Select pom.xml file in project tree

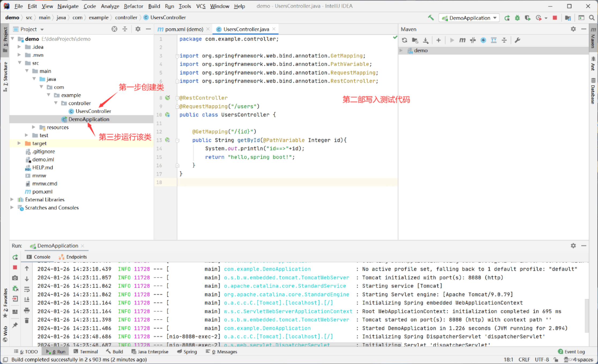pyautogui.click(x=42, y=192)
